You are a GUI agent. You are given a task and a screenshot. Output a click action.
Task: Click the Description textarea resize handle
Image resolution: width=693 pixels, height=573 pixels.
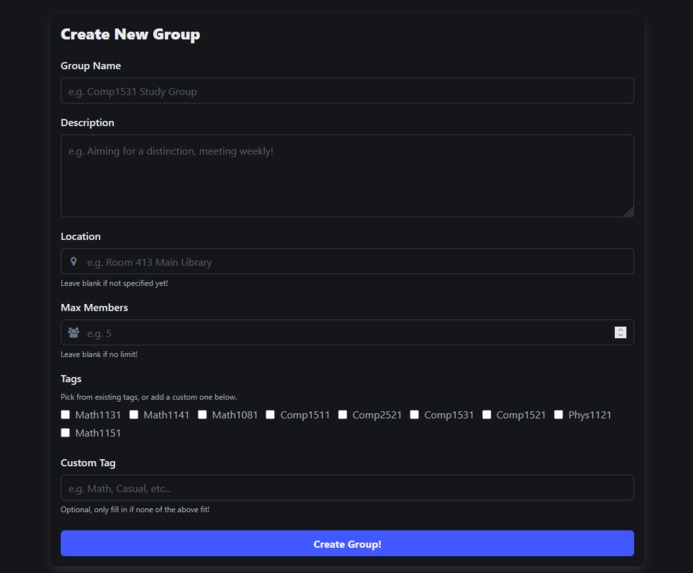point(629,212)
